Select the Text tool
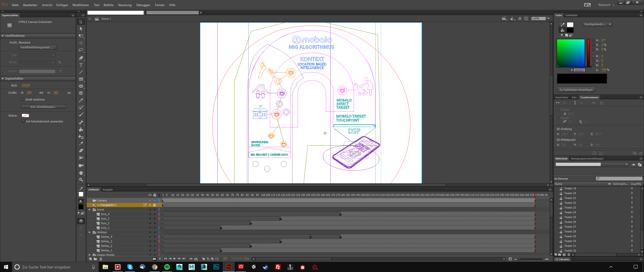Viewport: 644px width, 272px height. pyautogui.click(x=81, y=65)
